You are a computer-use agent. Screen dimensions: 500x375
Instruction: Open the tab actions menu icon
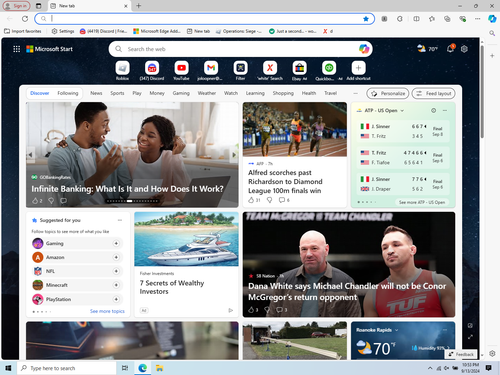[x=39, y=6]
